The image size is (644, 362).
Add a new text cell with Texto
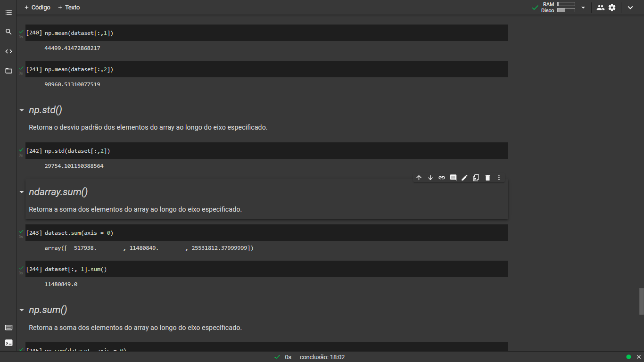point(69,8)
